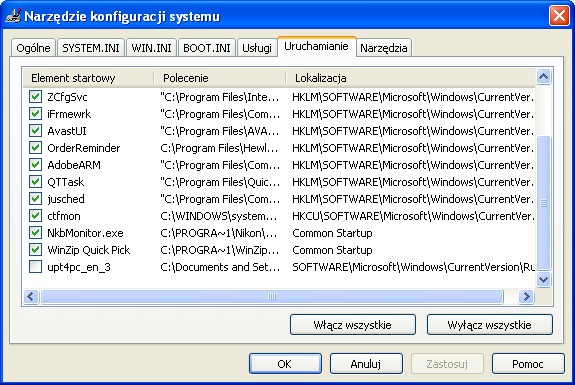
Task: Switch to the Ogólne tab
Action: 33,48
